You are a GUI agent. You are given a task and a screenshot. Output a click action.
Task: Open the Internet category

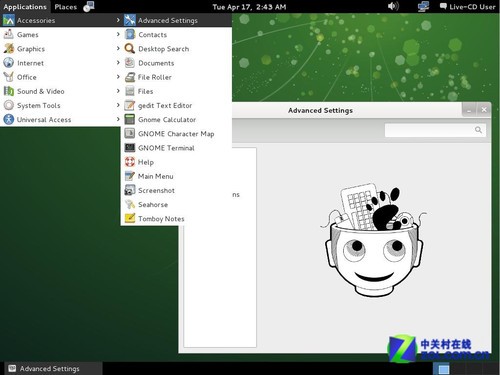[61, 63]
